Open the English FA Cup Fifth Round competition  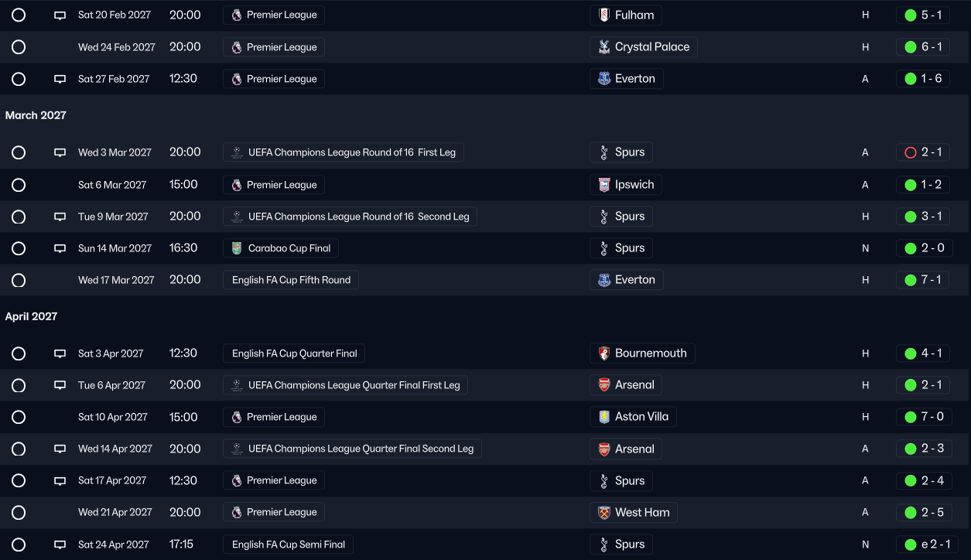point(291,280)
